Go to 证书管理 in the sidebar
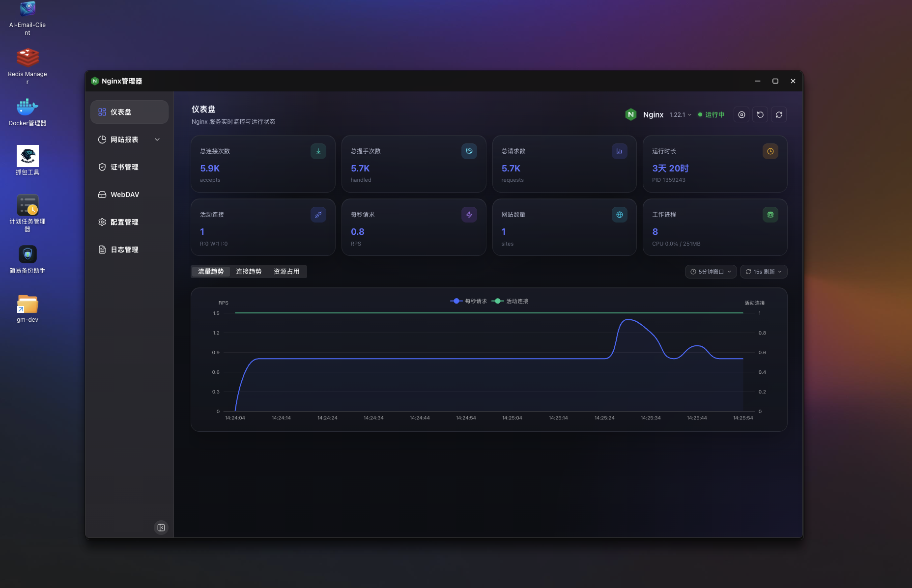 tap(129, 167)
